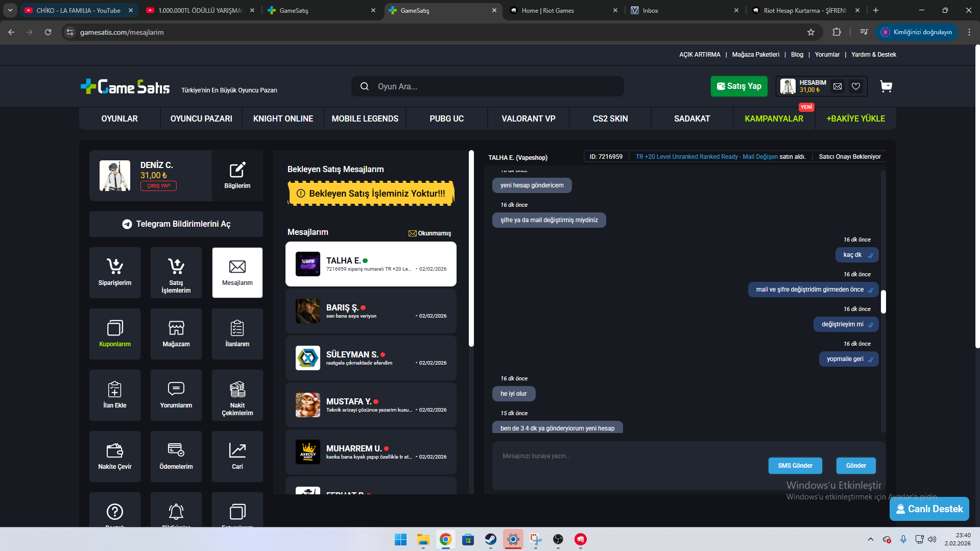Image resolution: width=980 pixels, height=551 pixels.
Task: Click SMS Gönder button
Action: pyautogui.click(x=795, y=466)
